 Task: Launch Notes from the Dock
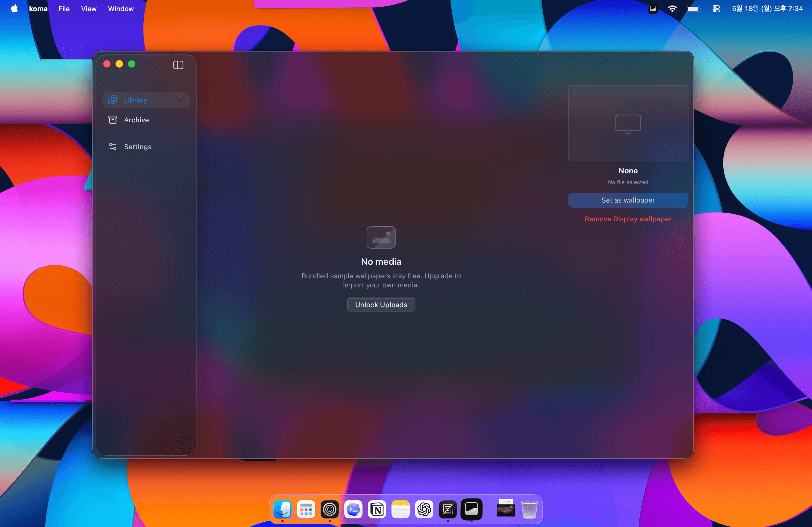401,509
